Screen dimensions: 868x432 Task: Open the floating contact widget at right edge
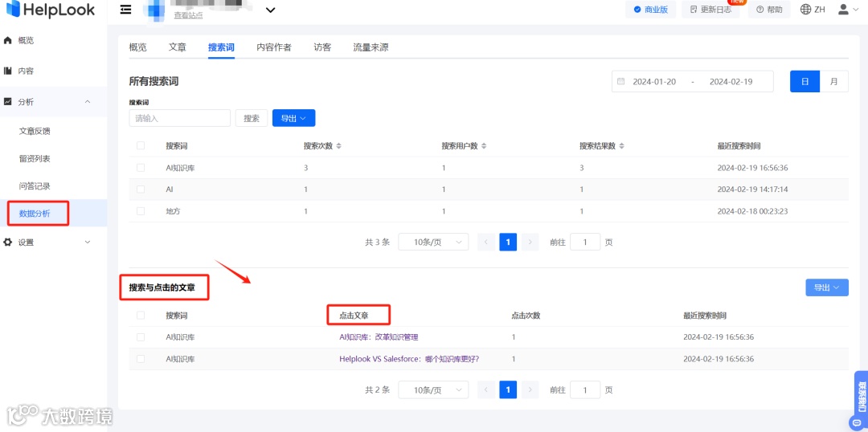pyautogui.click(x=862, y=401)
